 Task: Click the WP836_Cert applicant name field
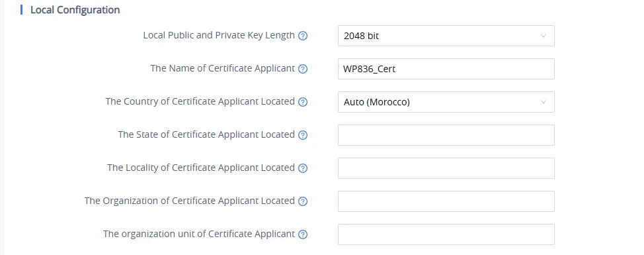pyautogui.click(x=446, y=69)
